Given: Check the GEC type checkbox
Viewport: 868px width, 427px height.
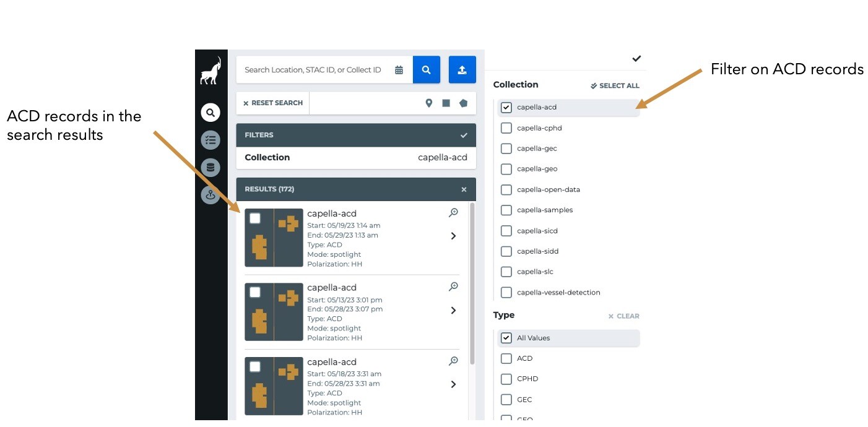Looking at the screenshot, I should coord(506,400).
